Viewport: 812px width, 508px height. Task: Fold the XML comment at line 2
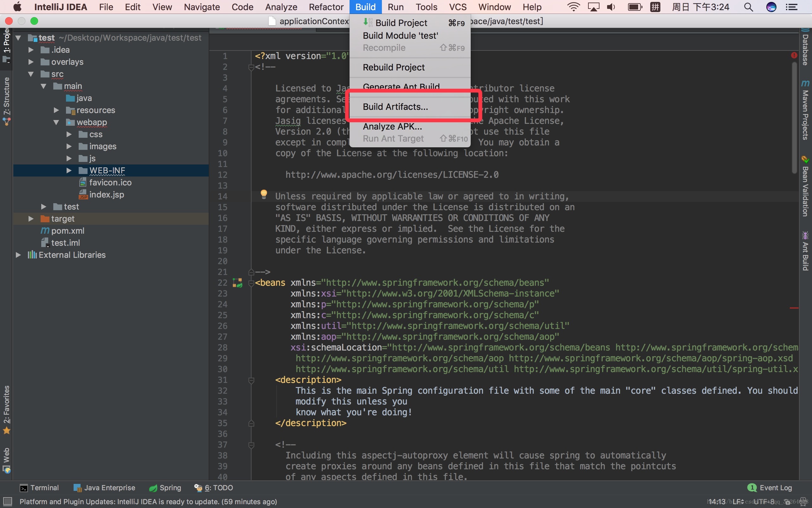click(x=251, y=68)
